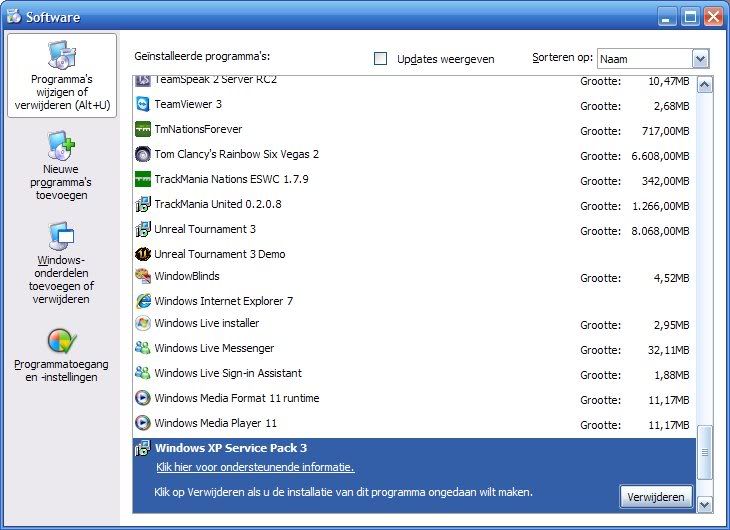This screenshot has width=730, height=530.
Task: Select WindowBlinds program name
Action: [187, 276]
